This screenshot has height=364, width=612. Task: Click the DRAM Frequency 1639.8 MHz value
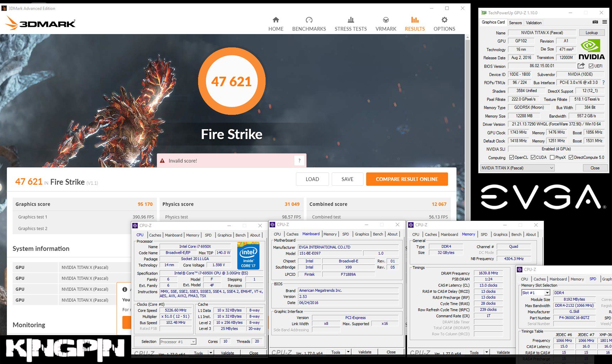(488, 273)
